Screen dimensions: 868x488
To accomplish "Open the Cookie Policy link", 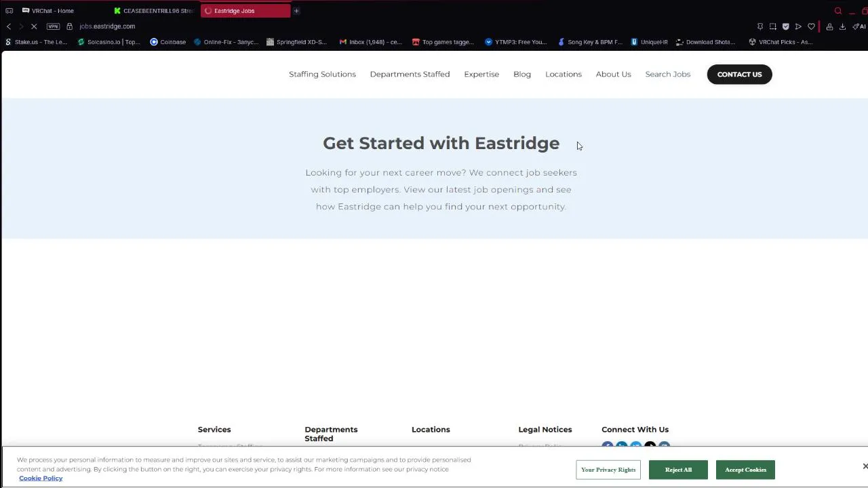I will click(x=41, y=479).
